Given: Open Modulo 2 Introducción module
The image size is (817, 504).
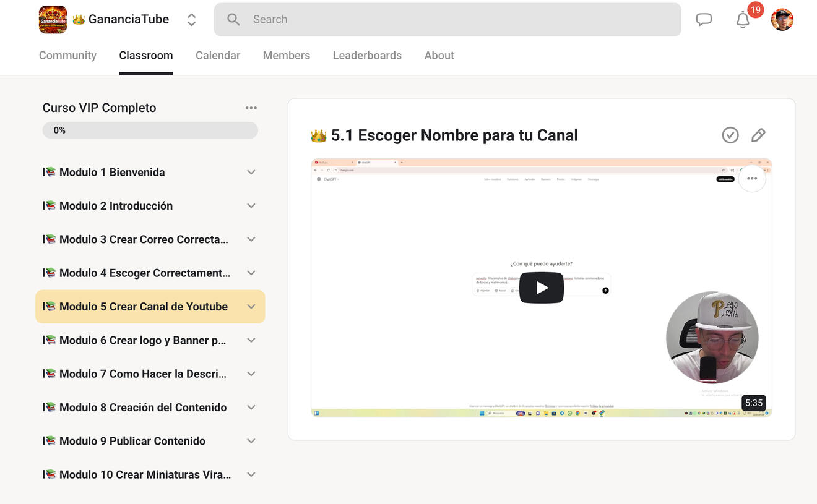Looking at the screenshot, I should point(116,206).
